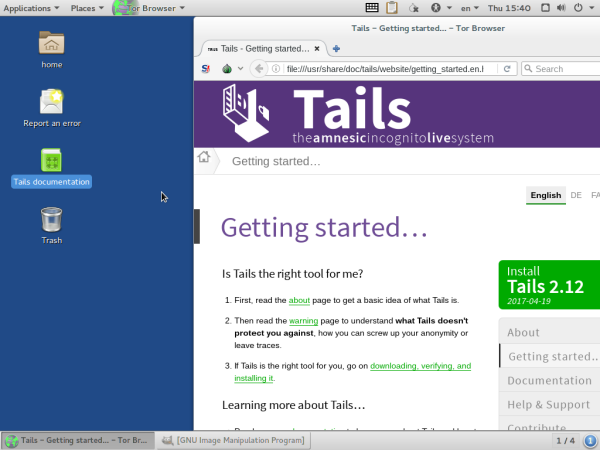Open the 'about' page link

click(299, 300)
